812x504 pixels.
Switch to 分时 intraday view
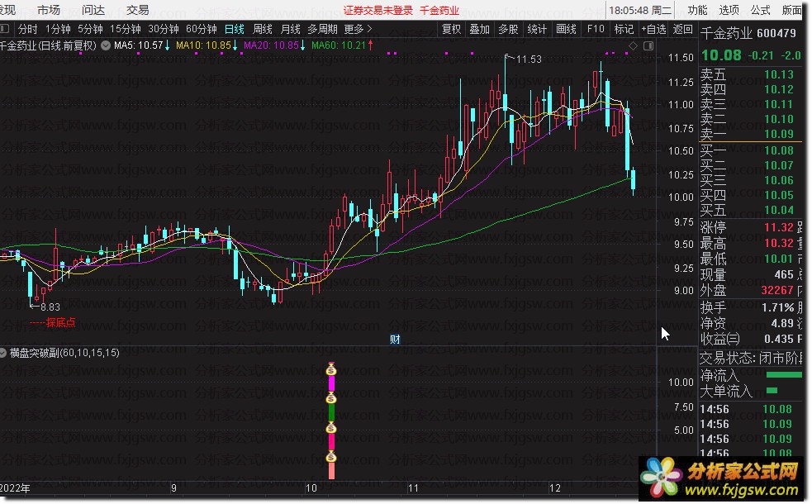coord(27,29)
